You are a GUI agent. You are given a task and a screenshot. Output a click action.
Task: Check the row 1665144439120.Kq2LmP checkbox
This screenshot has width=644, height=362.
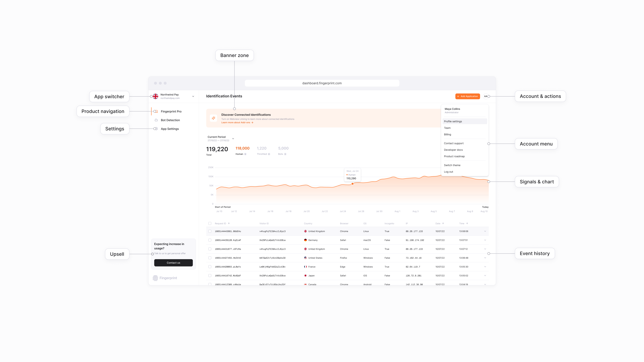pos(210,240)
